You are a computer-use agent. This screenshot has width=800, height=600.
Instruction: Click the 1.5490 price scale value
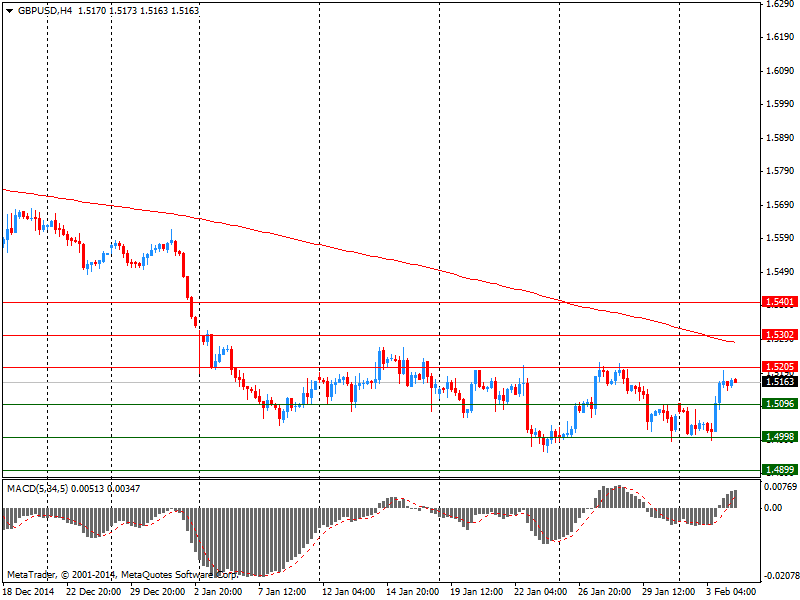pyautogui.click(x=781, y=272)
